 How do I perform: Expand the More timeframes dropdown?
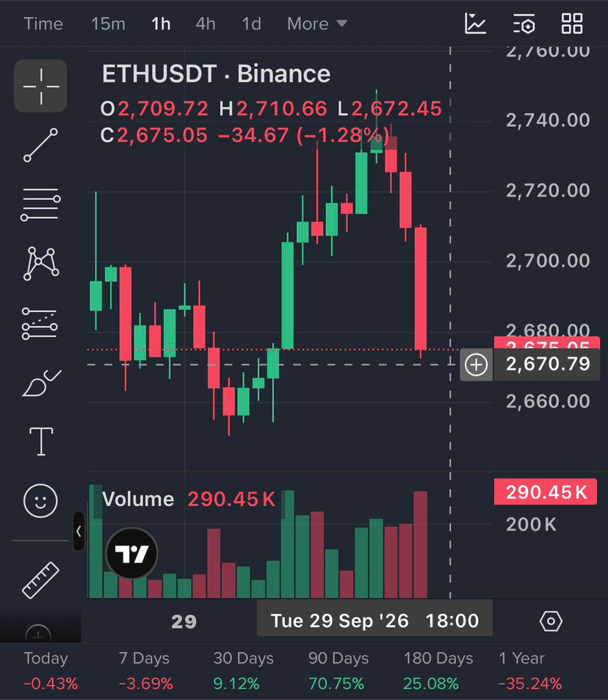pos(317,24)
